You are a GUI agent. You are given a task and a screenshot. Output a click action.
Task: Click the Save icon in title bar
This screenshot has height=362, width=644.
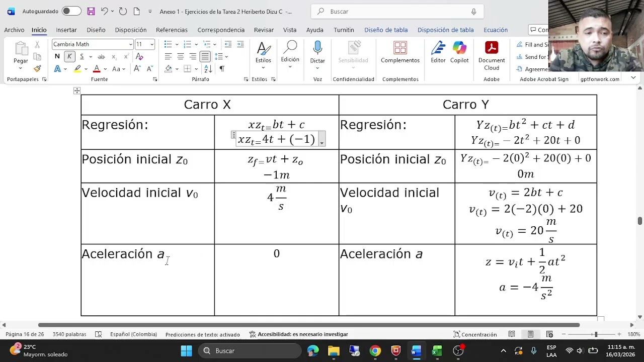pyautogui.click(x=91, y=11)
